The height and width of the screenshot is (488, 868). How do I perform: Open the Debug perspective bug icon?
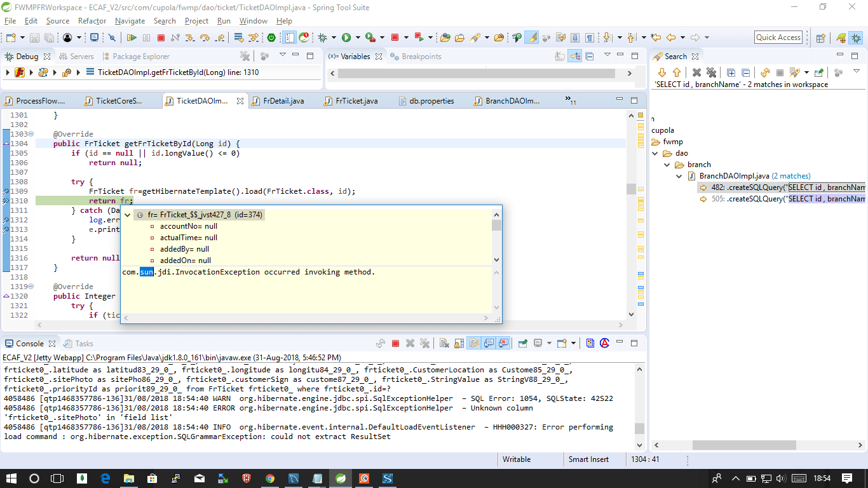click(x=855, y=38)
